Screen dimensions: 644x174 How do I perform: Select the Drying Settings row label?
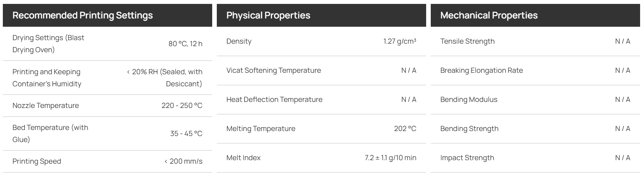(x=49, y=44)
